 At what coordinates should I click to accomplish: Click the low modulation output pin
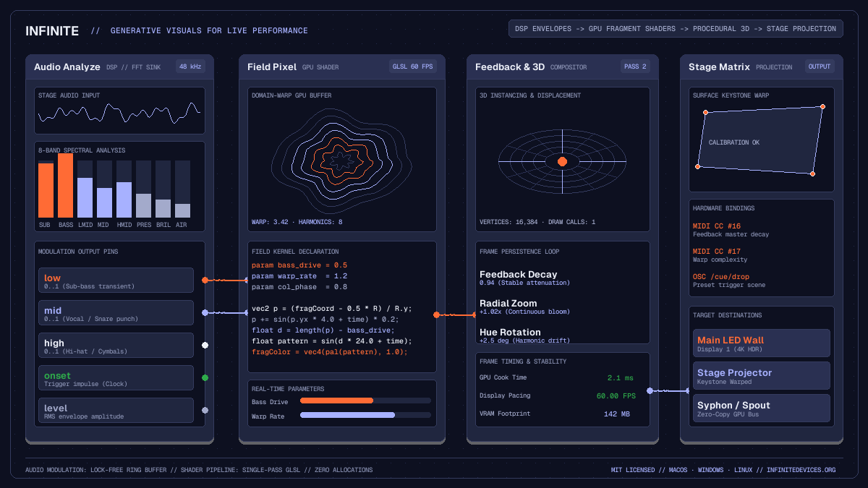116,281
